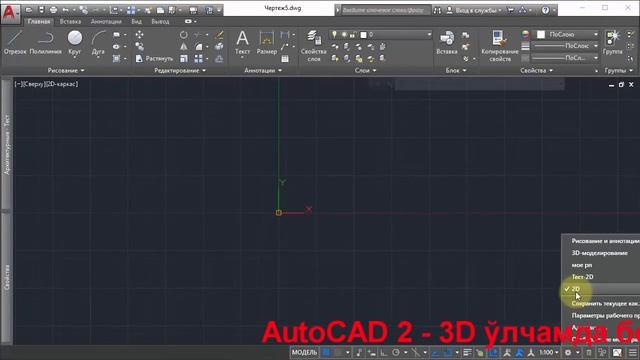Click the layer 0 white color swatch

coord(363,35)
